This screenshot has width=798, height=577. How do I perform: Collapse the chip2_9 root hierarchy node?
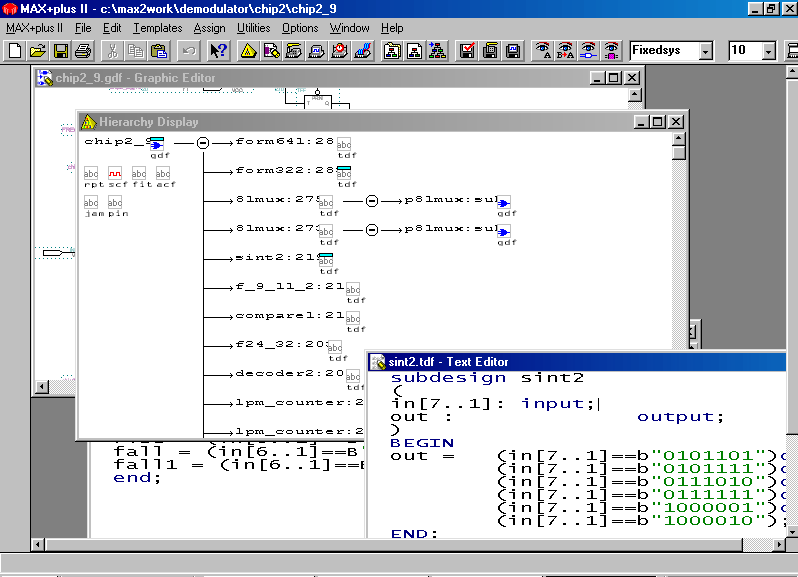click(202, 143)
